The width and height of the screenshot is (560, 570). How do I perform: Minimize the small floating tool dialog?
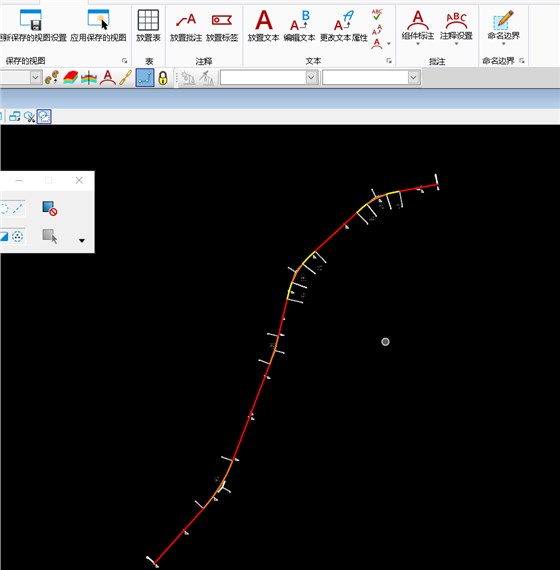click(19, 180)
